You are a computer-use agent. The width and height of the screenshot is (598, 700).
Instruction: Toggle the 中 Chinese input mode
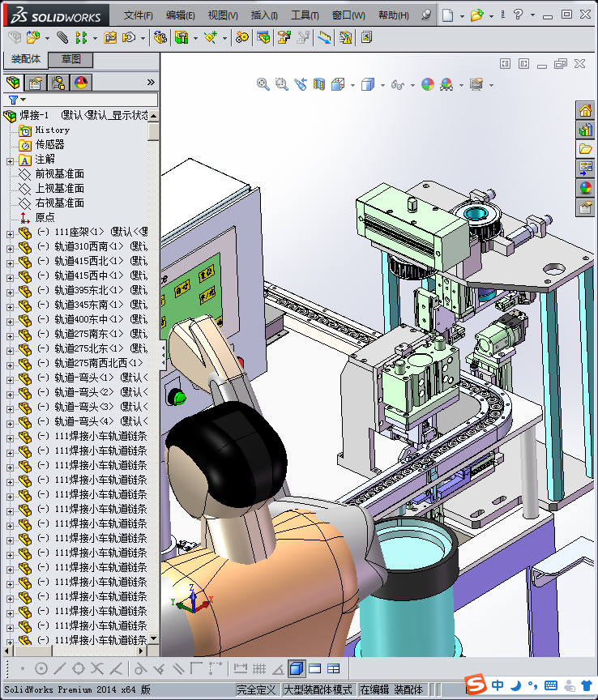click(498, 685)
